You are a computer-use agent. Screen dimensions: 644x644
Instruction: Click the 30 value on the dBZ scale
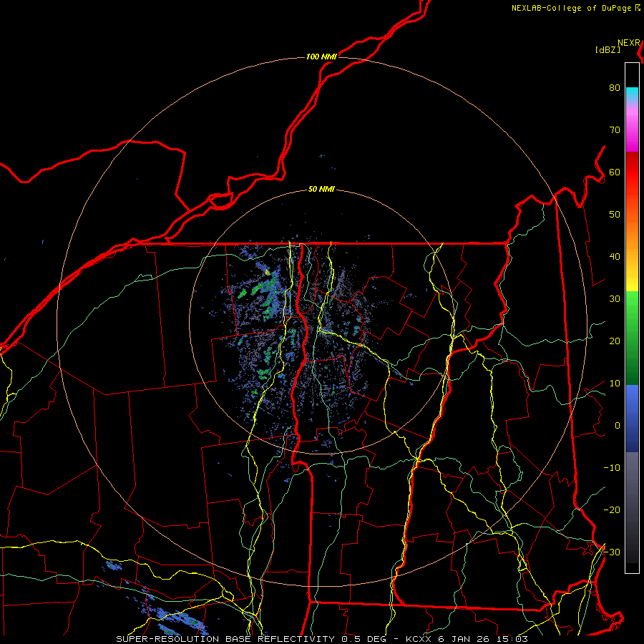point(615,298)
